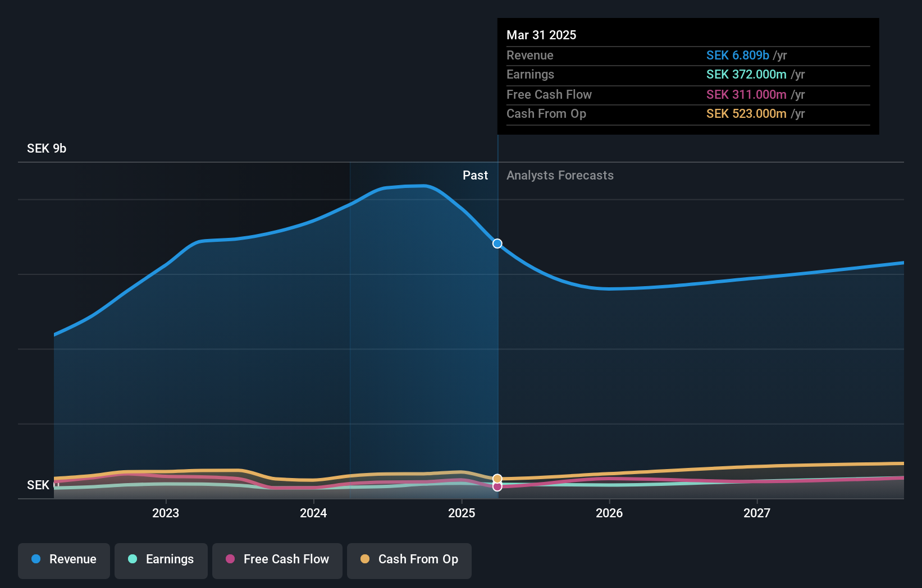Viewport: 922px width, 588px height.
Task: Select the blue Revenue data point marker
Action: pos(497,244)
